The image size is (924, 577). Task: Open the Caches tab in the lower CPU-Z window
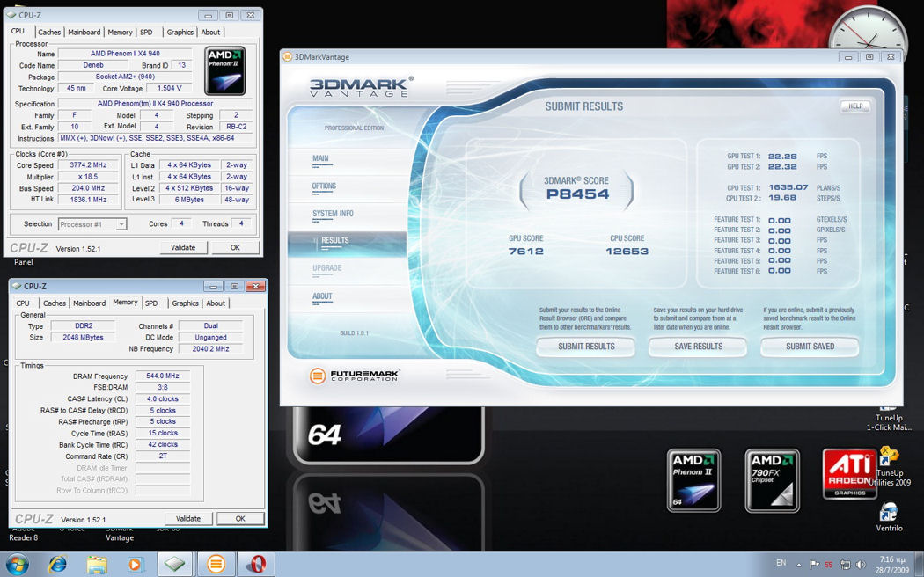(55, 303)
